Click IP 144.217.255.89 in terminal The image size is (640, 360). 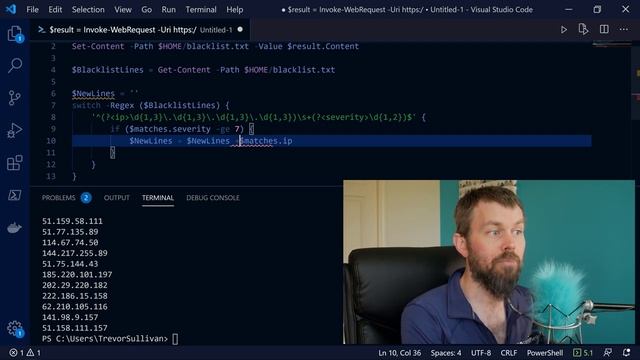click(75, 253)
